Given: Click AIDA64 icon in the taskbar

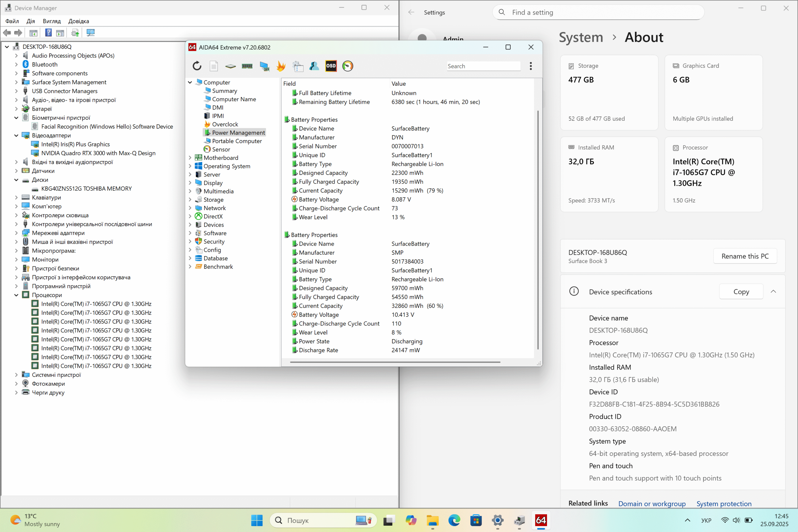Looking at the screenshot, I should 541,520.
